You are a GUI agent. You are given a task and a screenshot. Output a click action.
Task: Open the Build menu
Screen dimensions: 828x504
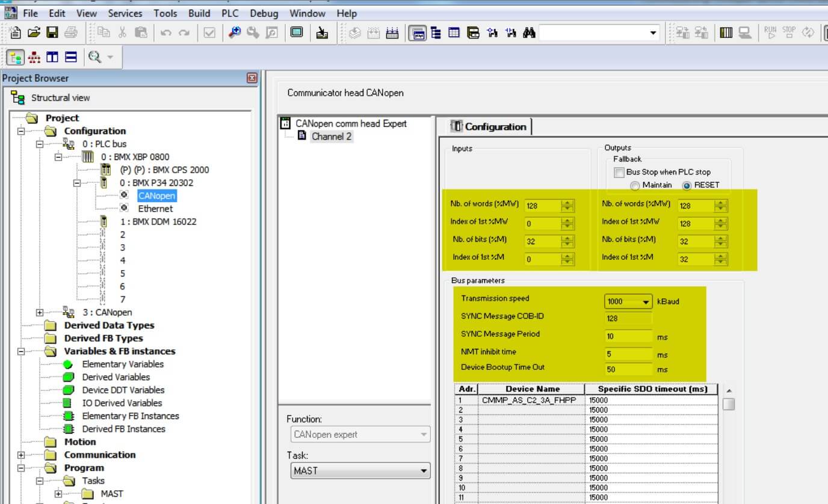point(199,13)
